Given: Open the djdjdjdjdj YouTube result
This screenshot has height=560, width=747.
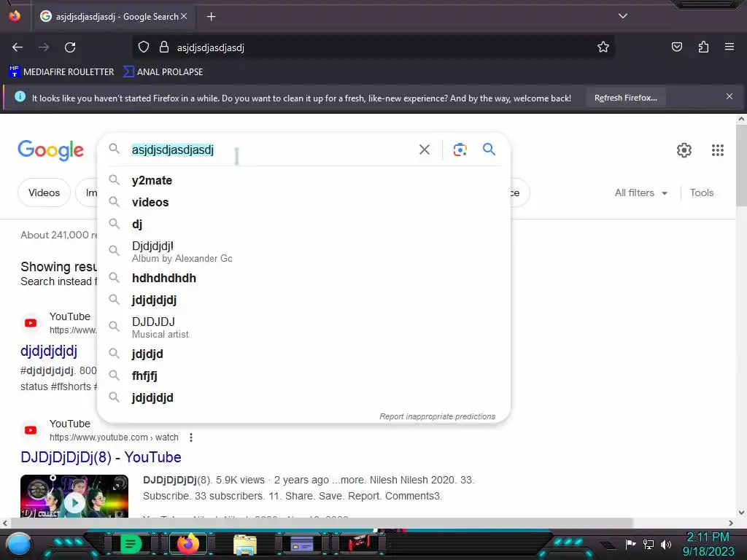Looking at the screenshot, I should [x=49, y=351].
